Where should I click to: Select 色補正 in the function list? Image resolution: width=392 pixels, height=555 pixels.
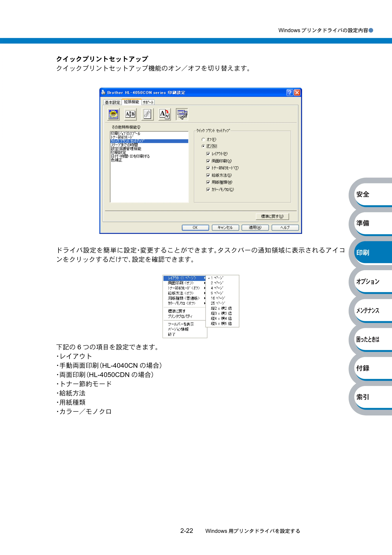(x=149, y=160)
